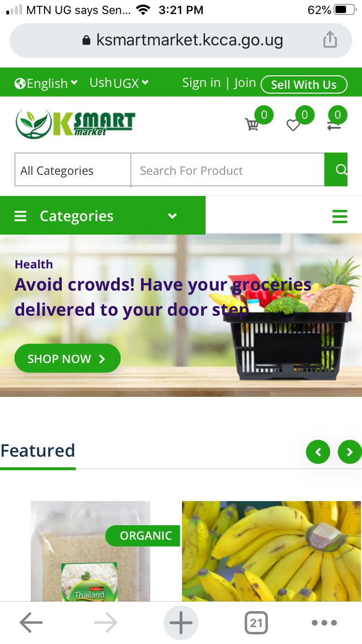The width and height of the screenshot is (362, 644).
Task: Open the hamburger menu on right
Action: (x=340, y=216)
